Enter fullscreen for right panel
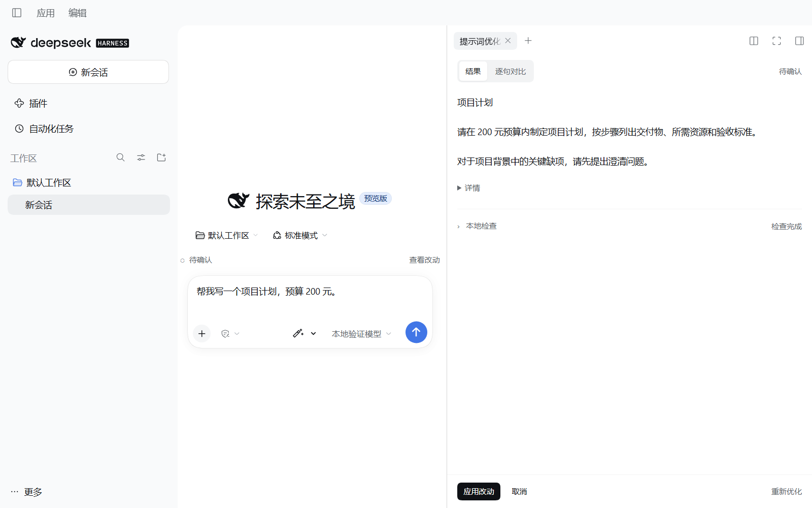 (x=776, y=41)
